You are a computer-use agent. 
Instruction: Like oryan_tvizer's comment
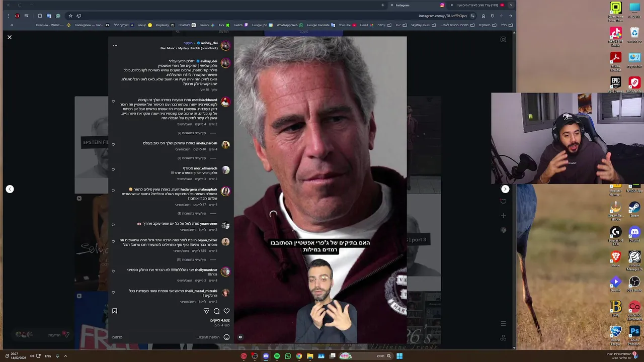pos(113,241)
